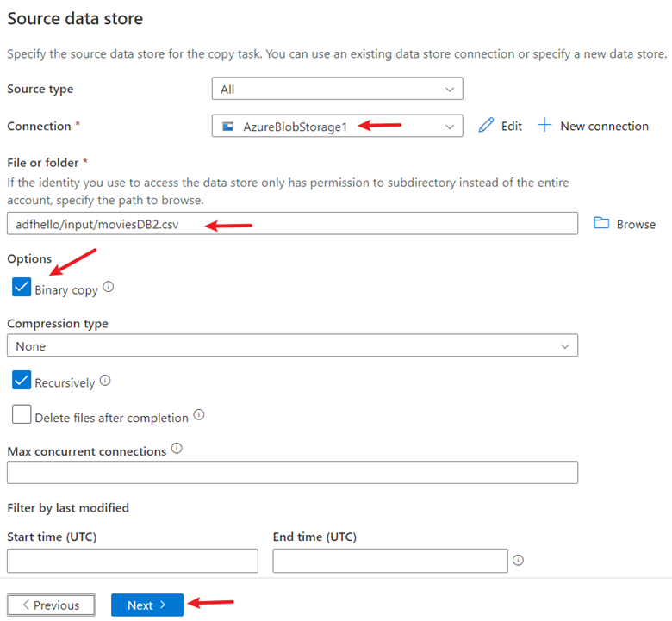Expand the AzureBlobStorage1 connection dropdown
This screenshot has width=672, height=621.
[337, 126]
